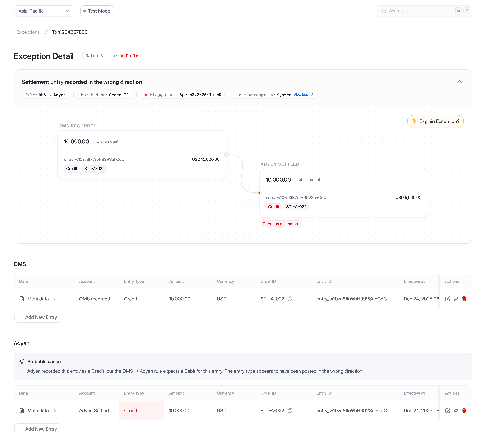Click the Explain Exception button

pos(435,121)
